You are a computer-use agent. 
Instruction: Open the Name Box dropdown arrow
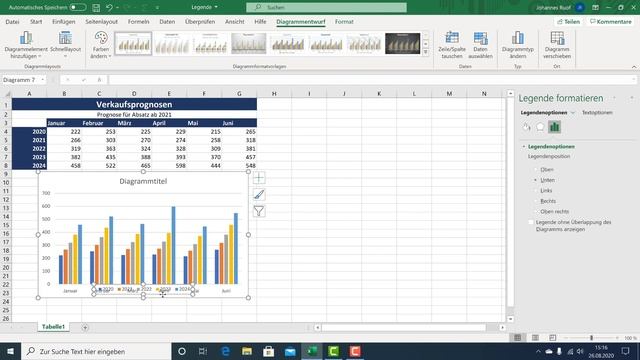pos(42,80)
